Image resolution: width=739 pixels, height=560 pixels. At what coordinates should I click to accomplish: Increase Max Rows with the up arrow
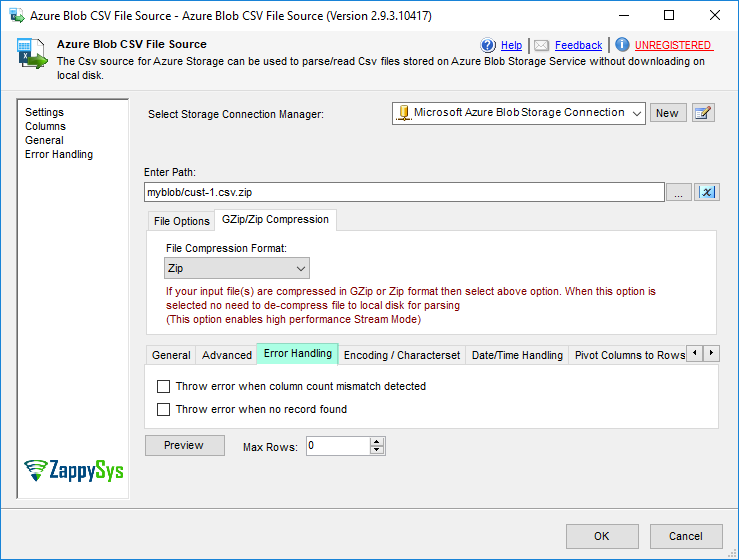[377, 442]
